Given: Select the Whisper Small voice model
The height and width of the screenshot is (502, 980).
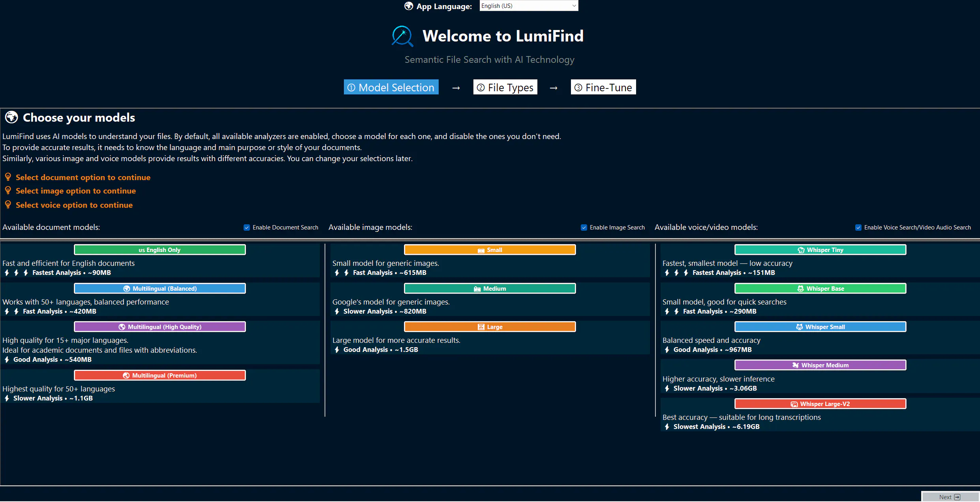Looking at the screenshot, I should 820,327.
